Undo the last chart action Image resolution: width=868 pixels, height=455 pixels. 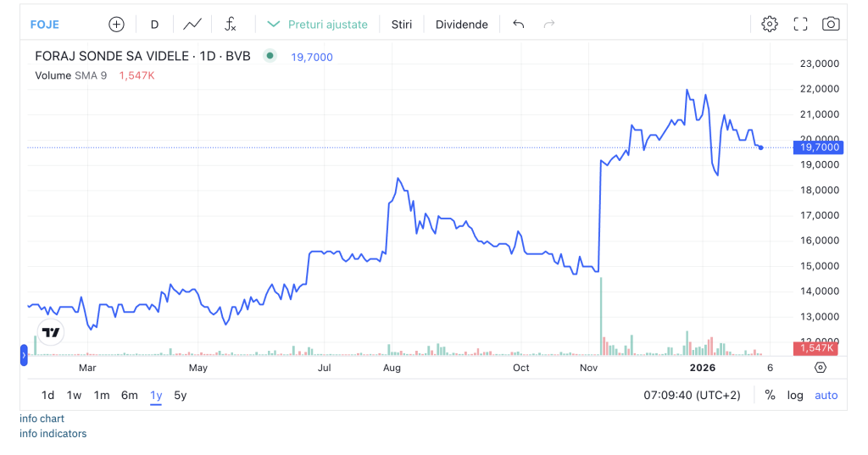click(x=519, y=25)
